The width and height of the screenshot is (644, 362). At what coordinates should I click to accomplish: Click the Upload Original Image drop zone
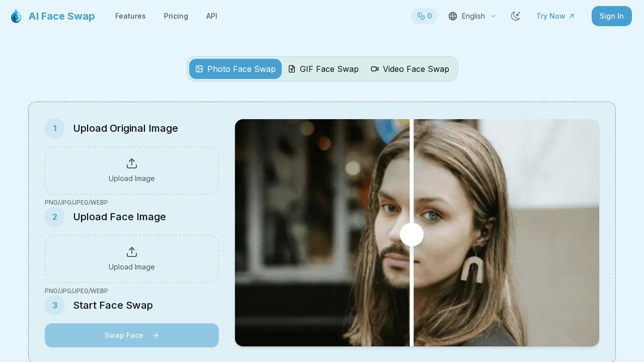point(131,170)
